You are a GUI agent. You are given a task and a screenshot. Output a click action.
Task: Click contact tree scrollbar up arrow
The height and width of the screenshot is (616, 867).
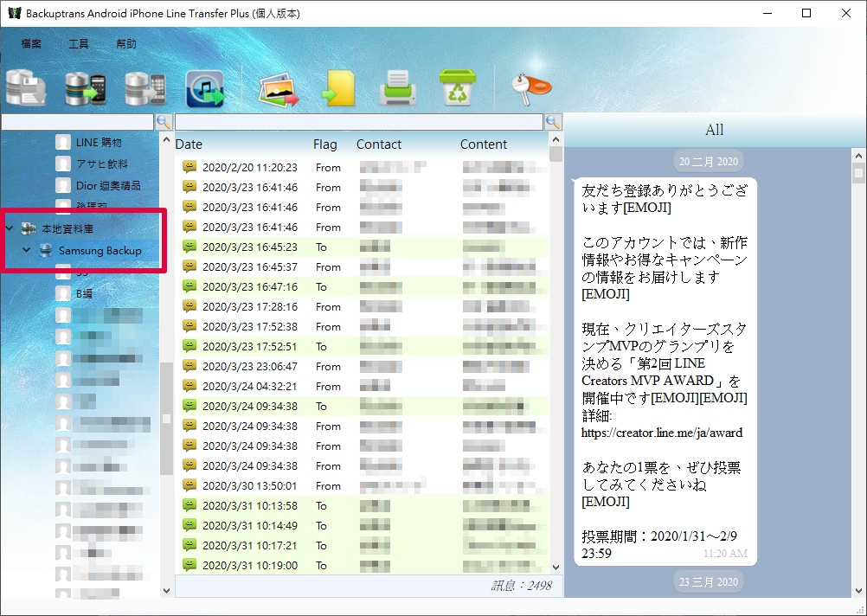coord(166,139)
